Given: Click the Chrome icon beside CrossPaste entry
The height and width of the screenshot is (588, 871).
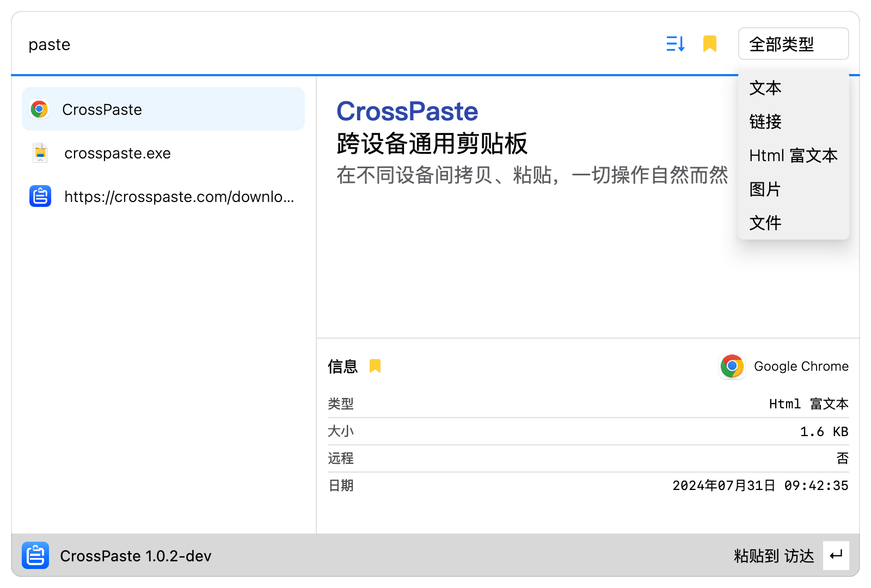Looking at the screenshot, I should click(39, 109).
